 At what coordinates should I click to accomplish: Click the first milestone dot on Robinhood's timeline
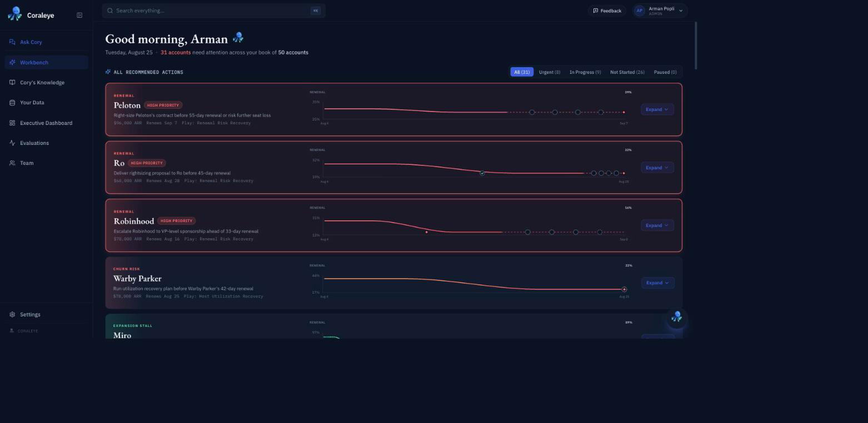(528, 232)
